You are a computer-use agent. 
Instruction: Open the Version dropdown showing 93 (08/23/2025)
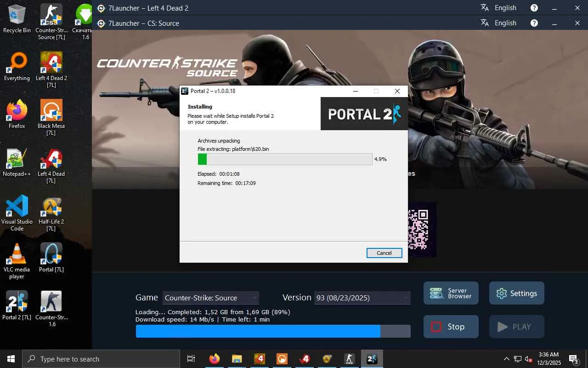362,298
